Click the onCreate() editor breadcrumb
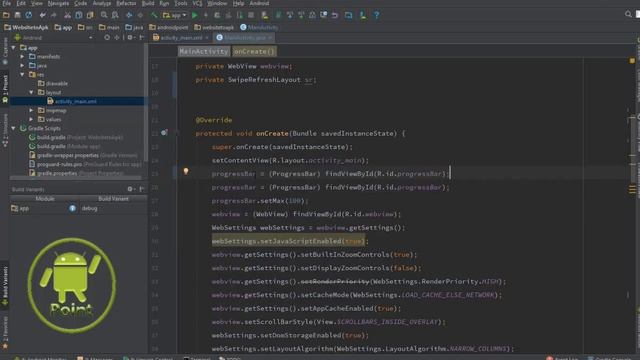 click(254, 51)
